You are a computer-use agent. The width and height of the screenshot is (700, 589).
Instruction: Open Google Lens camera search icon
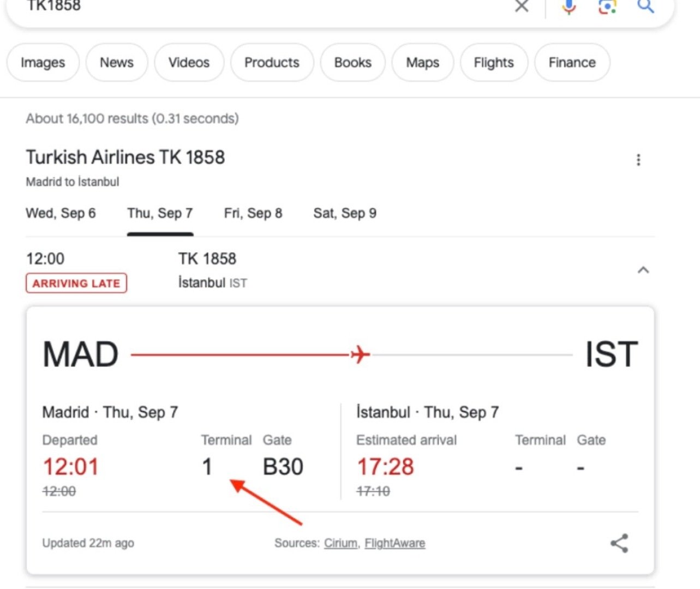(x=607, y=6)
